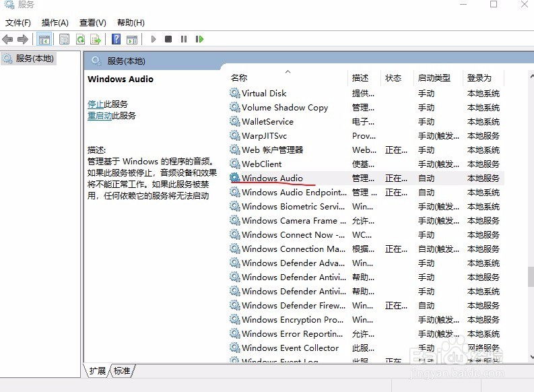The width and height of the screenshot is (534, 392).
Task: Select the Windows Camera Frame service row
Action: coord(366,221)
